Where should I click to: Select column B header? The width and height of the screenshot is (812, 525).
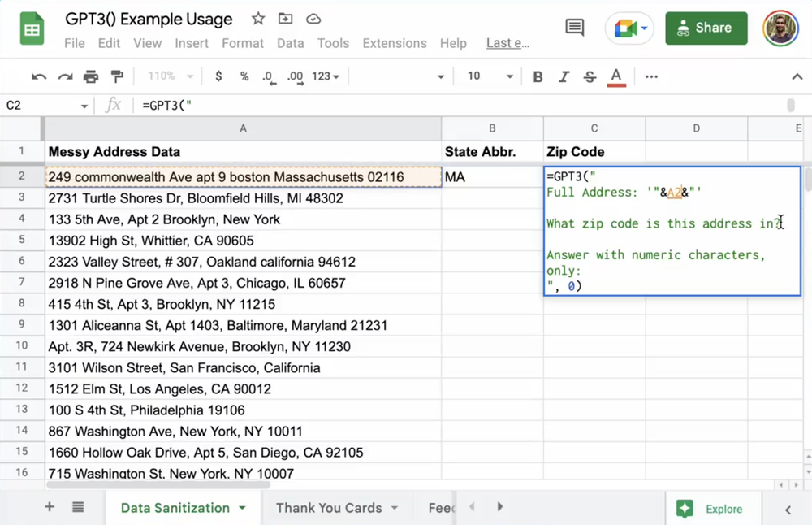(x=492, y=128)
